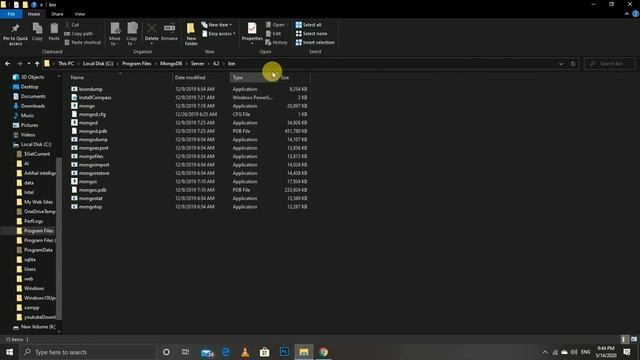
Task: Open Local Disk (C:) in navigation pane
Action: pos(32,144)
